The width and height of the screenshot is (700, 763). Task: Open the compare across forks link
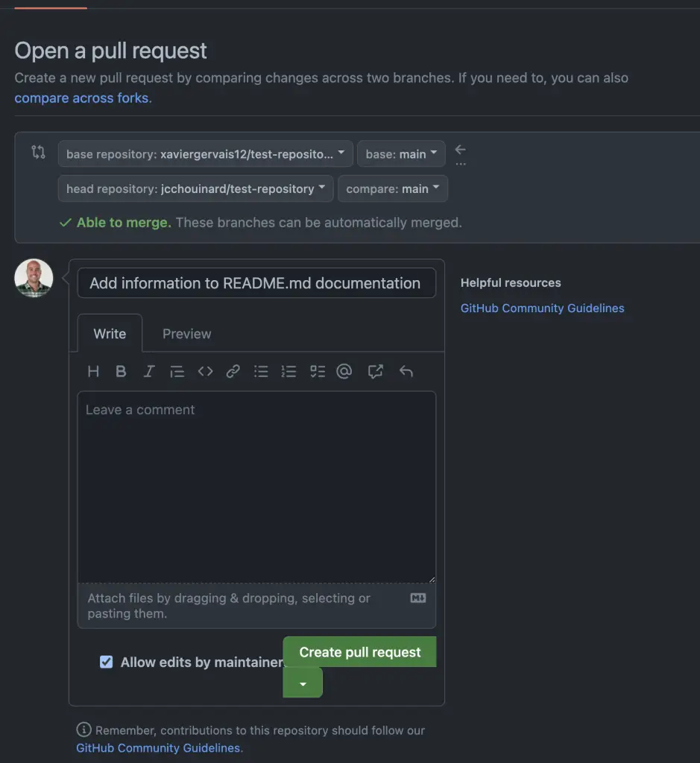tap(83, 98)
